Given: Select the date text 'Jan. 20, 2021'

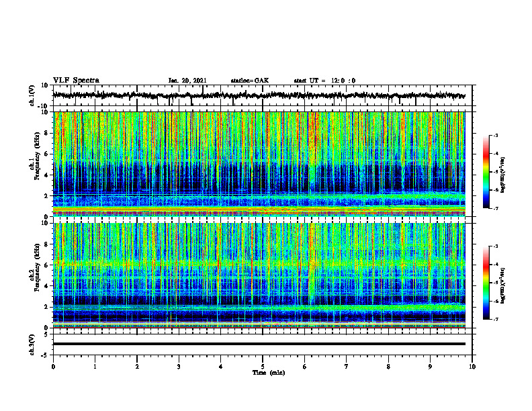Looking at the screenshot, I should [x=187, y=81].
